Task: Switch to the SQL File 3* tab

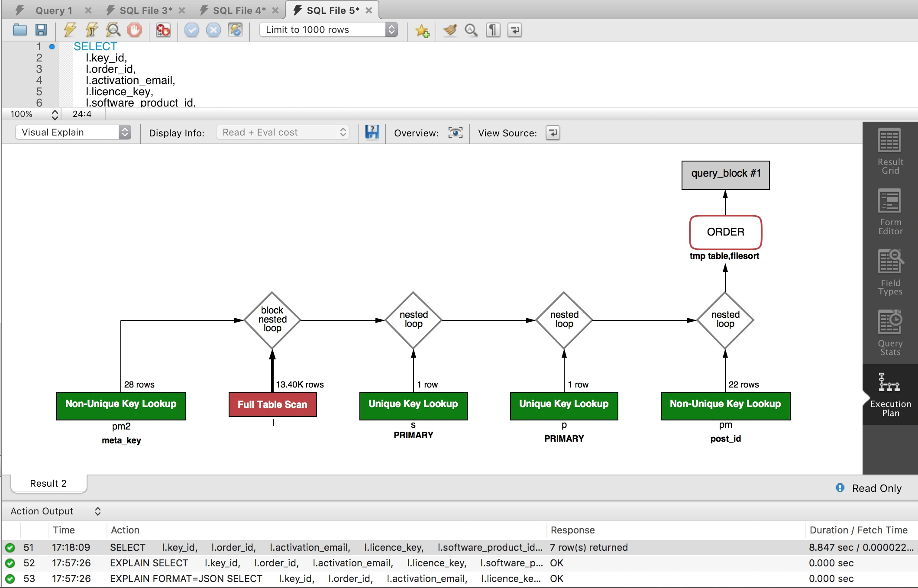Action: point(145,10)
